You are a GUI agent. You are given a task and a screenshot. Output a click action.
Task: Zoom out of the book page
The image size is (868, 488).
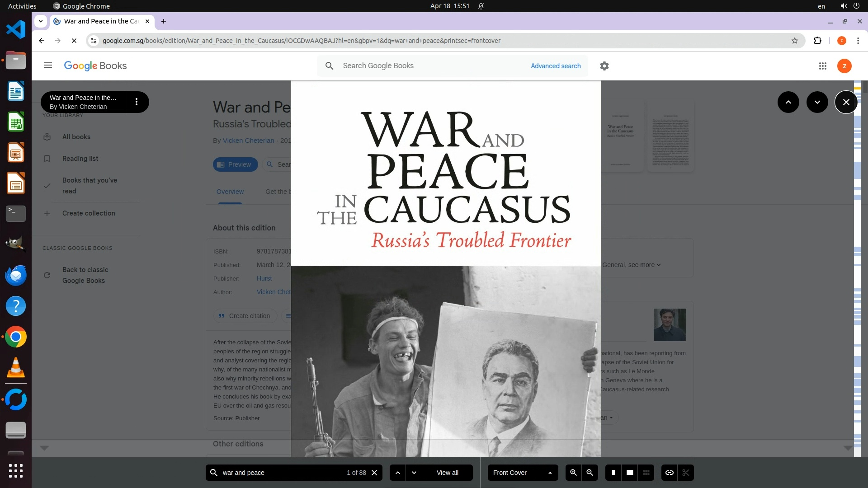point(590,473)
